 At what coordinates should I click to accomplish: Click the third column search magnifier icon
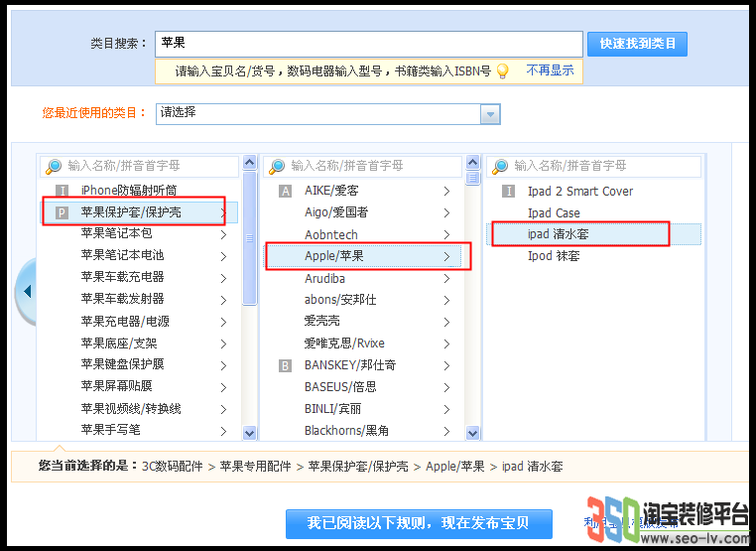coord(500,166)
